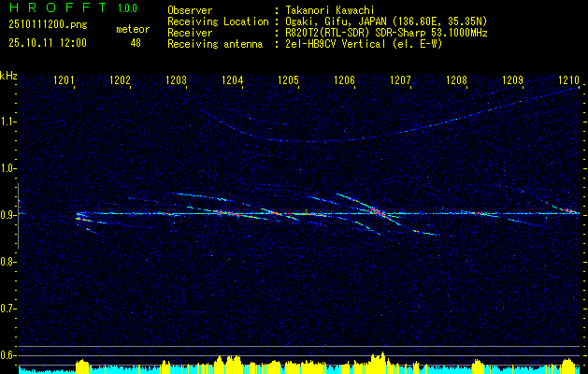Click the Receiver field label
The height and width of the screenshot is (374, 588).
[190, 33]
